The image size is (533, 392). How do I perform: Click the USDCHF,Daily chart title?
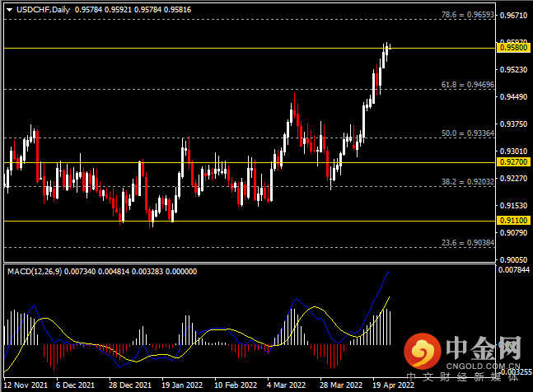tap(43, 10)
